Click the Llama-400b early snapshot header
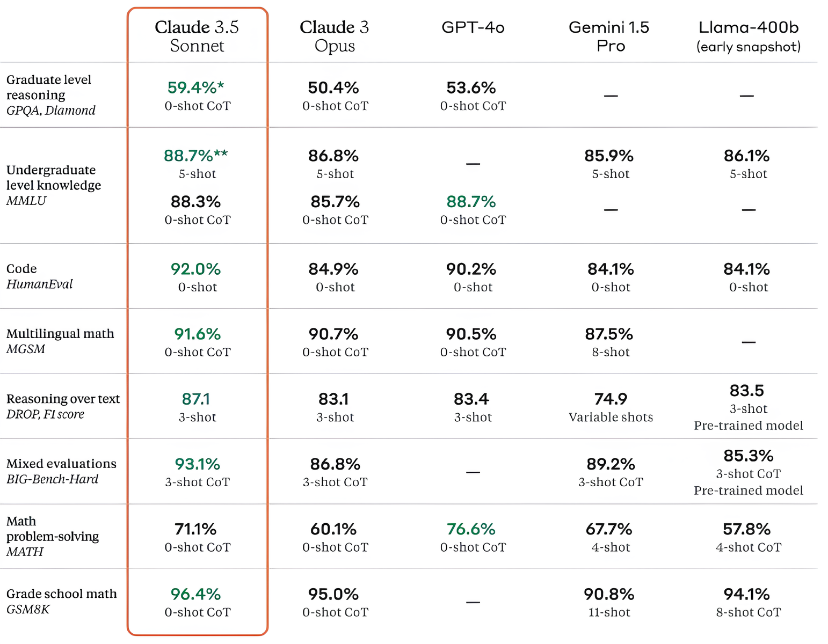 (748, 36)
